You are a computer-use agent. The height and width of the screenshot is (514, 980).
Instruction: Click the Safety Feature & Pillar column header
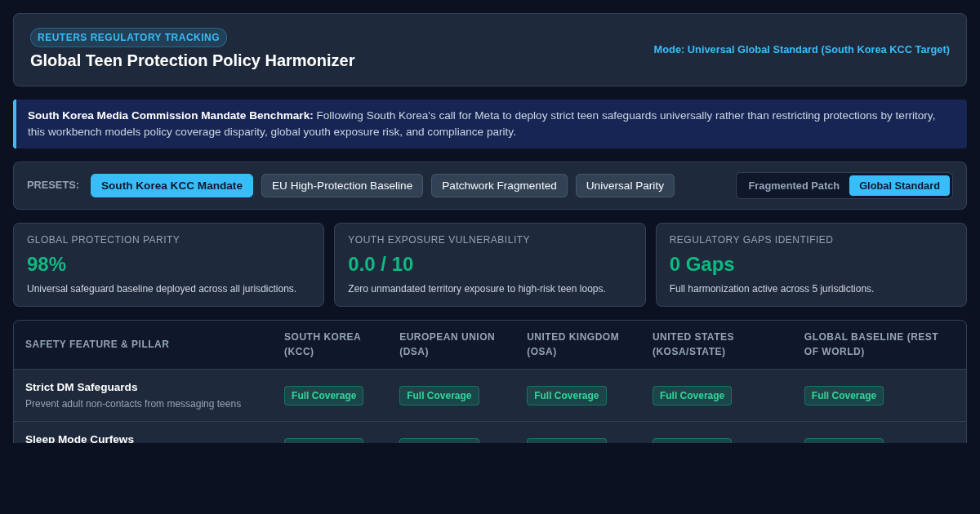pyautogui.click(x=97, y=344)
